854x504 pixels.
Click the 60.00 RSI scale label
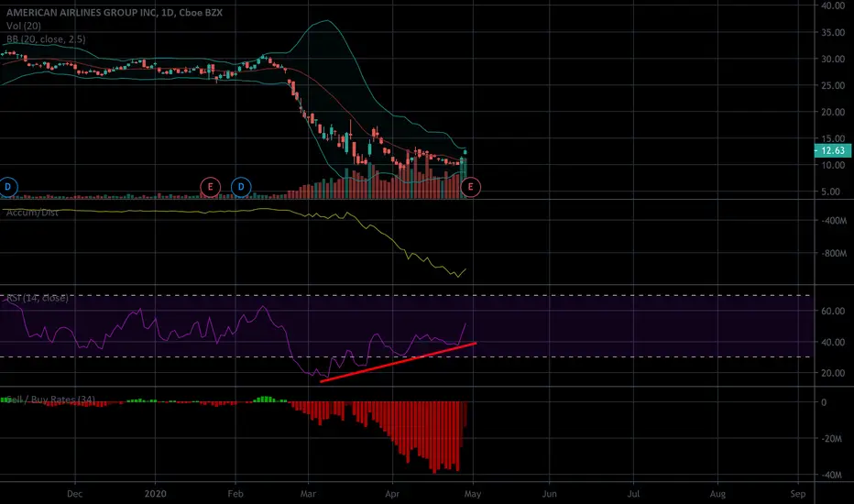click(833, 312)
